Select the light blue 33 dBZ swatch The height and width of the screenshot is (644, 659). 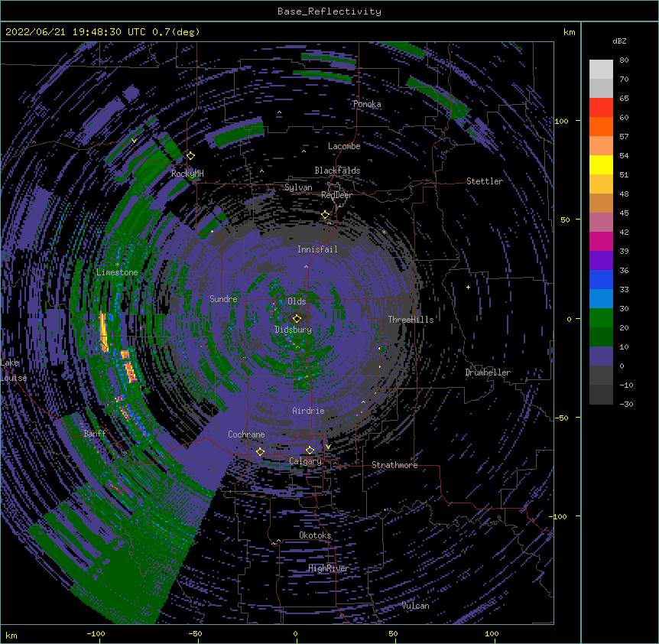coord(601,299)
